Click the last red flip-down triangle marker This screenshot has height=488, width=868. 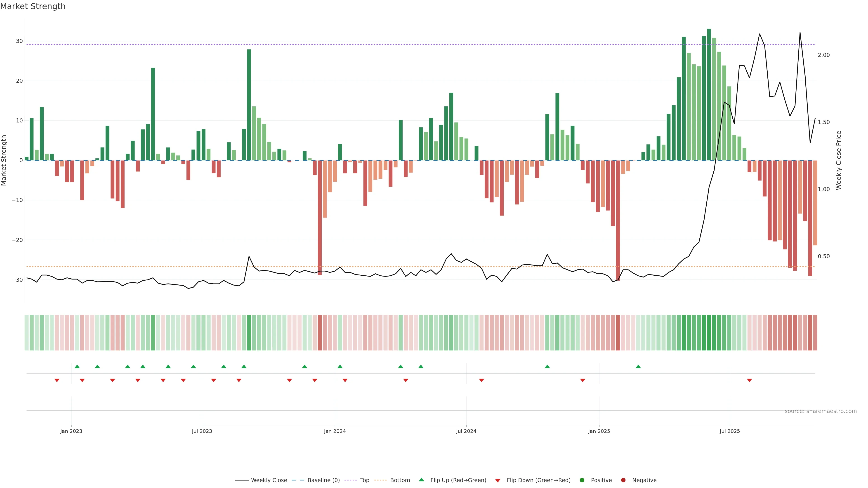click(749, 380)
